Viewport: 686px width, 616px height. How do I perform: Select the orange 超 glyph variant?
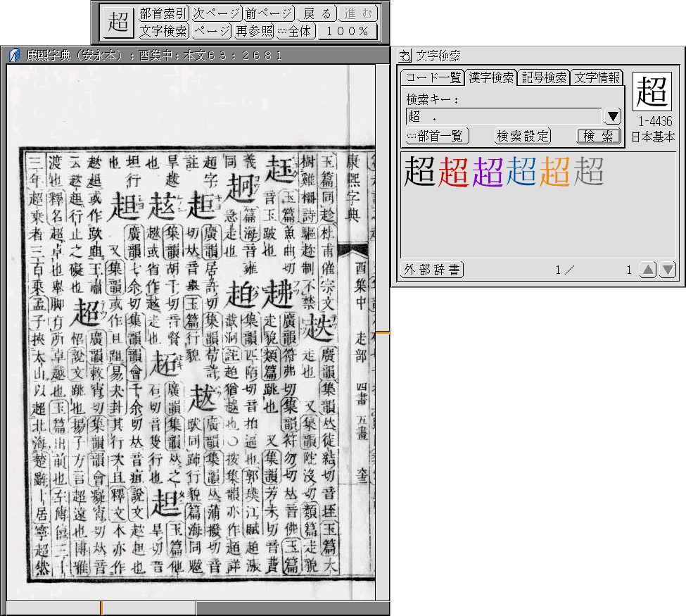pyautogui.click(x=554, y=172)
